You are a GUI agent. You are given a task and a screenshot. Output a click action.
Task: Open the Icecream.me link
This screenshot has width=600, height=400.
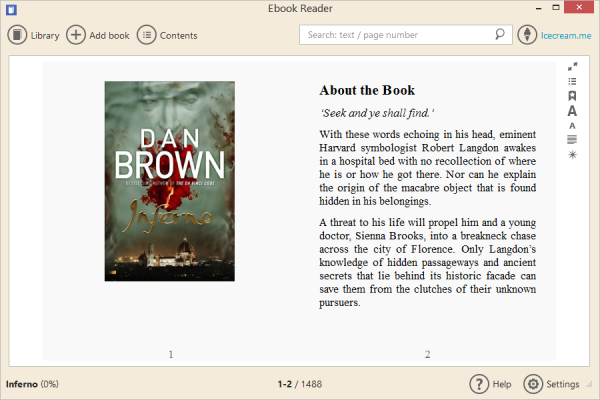coord(566,36)
